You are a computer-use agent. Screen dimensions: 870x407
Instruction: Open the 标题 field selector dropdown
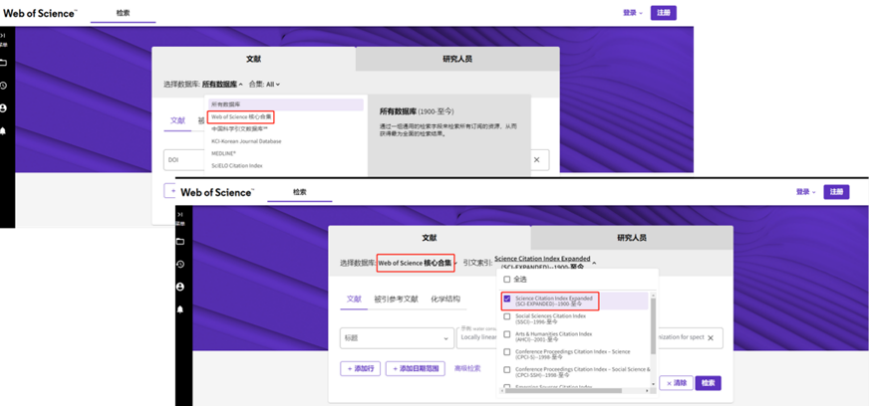[x=396, y=338]
